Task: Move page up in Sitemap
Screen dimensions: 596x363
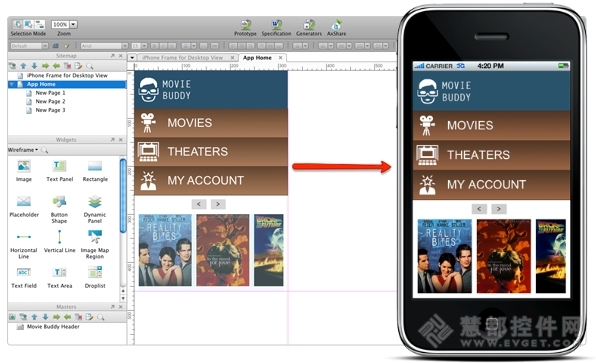Action: pyautogui.click(x=24, y=66)
